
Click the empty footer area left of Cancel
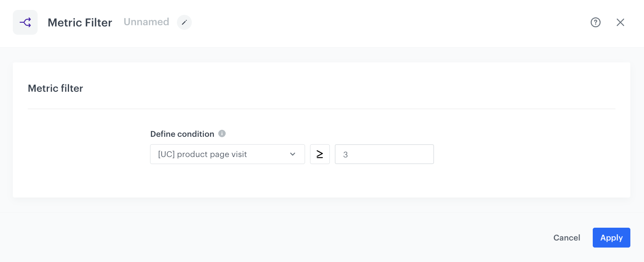289,238
